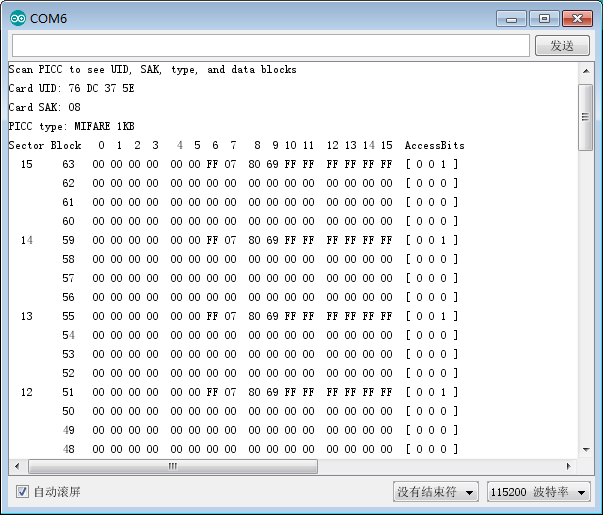Click the 'Card SAK: 08' line

point(45,107)
